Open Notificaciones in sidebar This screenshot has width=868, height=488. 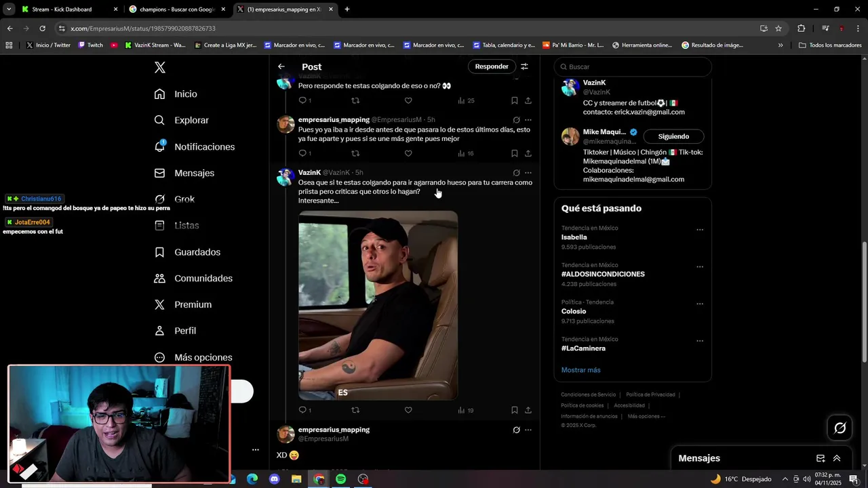[194, 146]
